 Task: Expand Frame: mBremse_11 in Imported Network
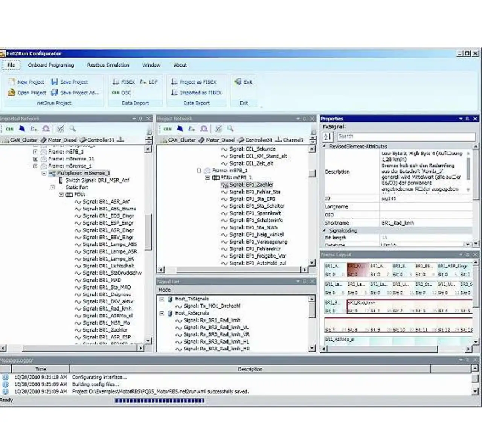click(35, 159)
